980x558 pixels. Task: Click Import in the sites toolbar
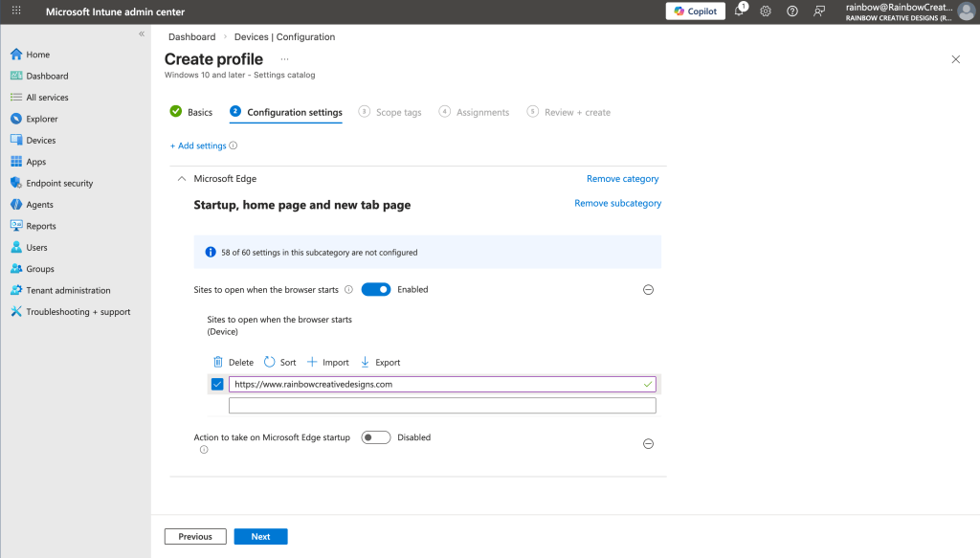click(x=327, y=363)
